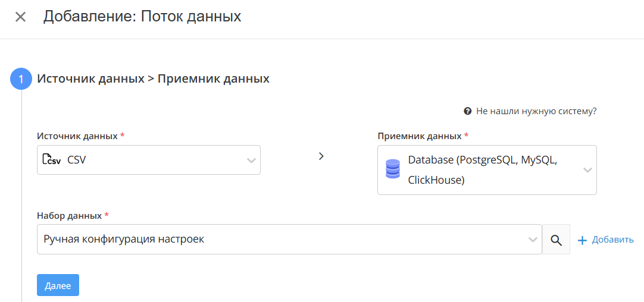
Task: Expand the Приемник данных dropdown chevron
Action: click(587, 170)
